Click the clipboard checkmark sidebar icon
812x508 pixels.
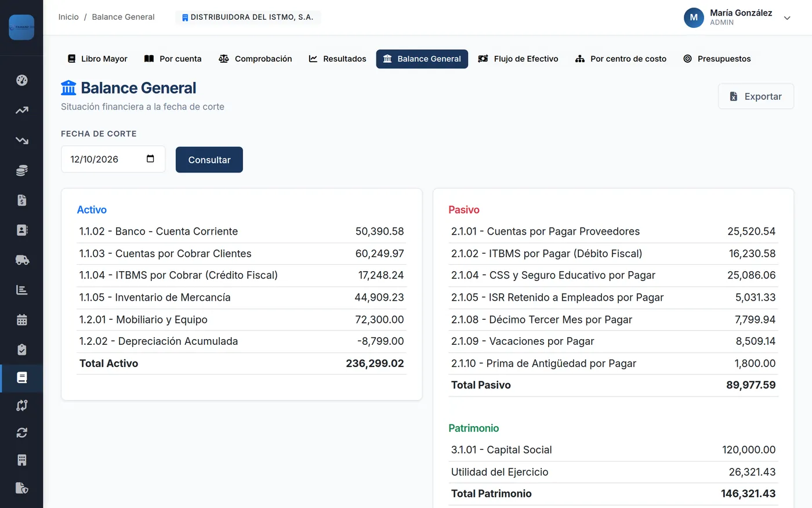pyautogui.click(x=21, y=350)
